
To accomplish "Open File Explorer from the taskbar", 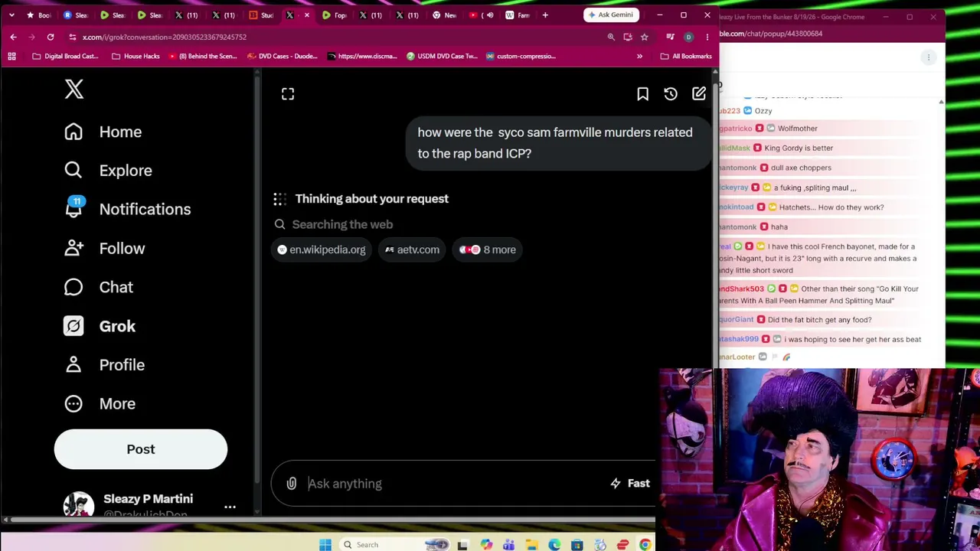I will (531, 545).
